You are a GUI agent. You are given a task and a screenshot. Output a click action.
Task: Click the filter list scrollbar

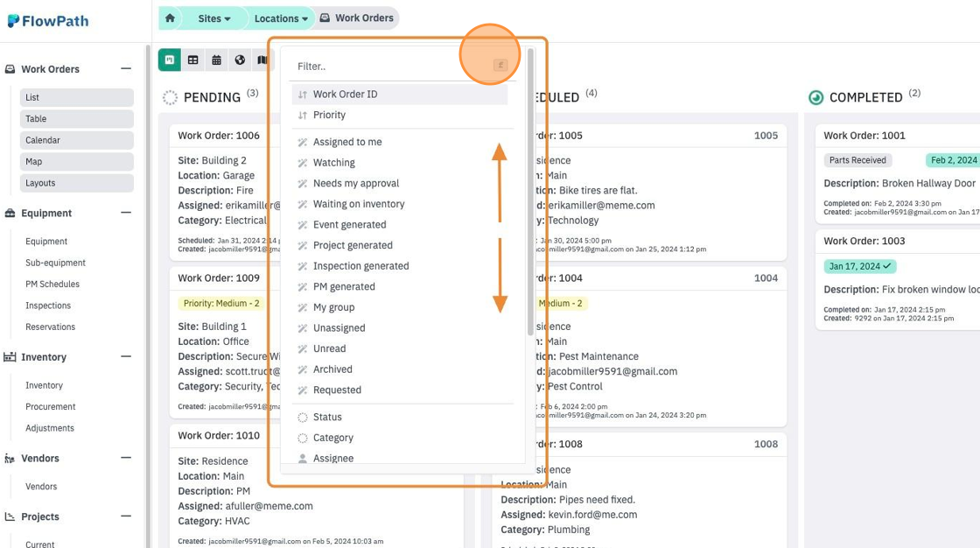[x=530, y=191]
